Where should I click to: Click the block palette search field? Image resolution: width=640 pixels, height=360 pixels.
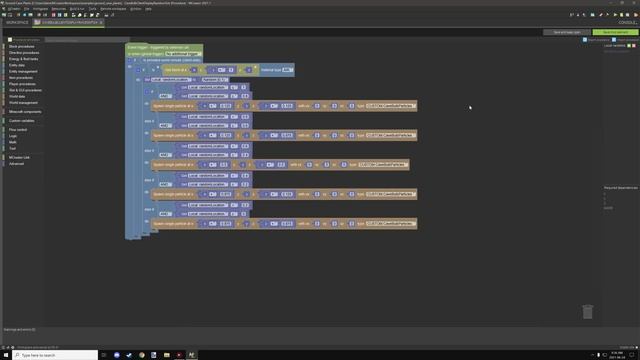87,40
